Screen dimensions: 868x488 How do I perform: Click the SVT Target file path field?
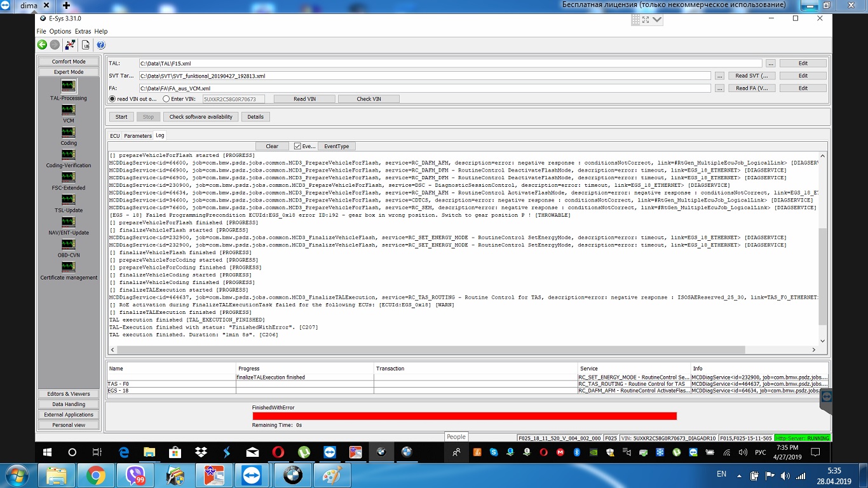[424, 76]
